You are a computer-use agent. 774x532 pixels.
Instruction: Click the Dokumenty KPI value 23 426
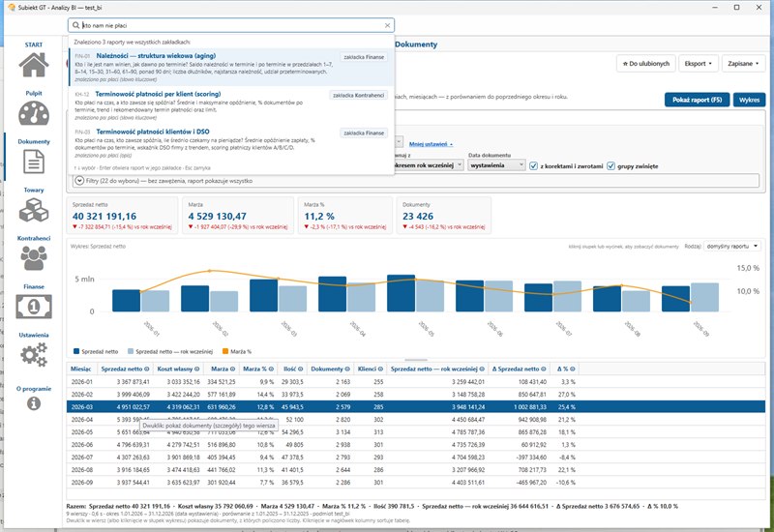(x=418, y=216)
